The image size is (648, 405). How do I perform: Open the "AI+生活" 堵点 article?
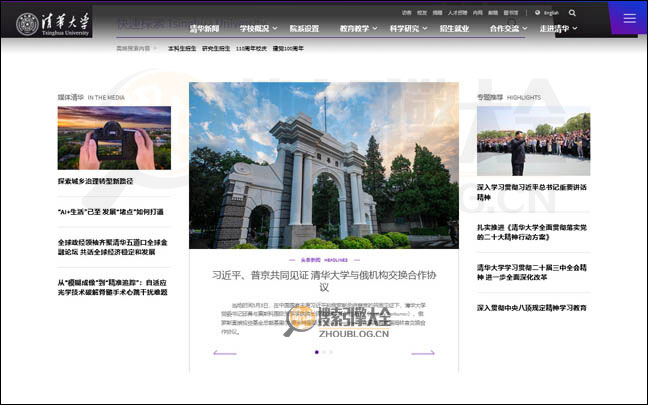point(111,212)
